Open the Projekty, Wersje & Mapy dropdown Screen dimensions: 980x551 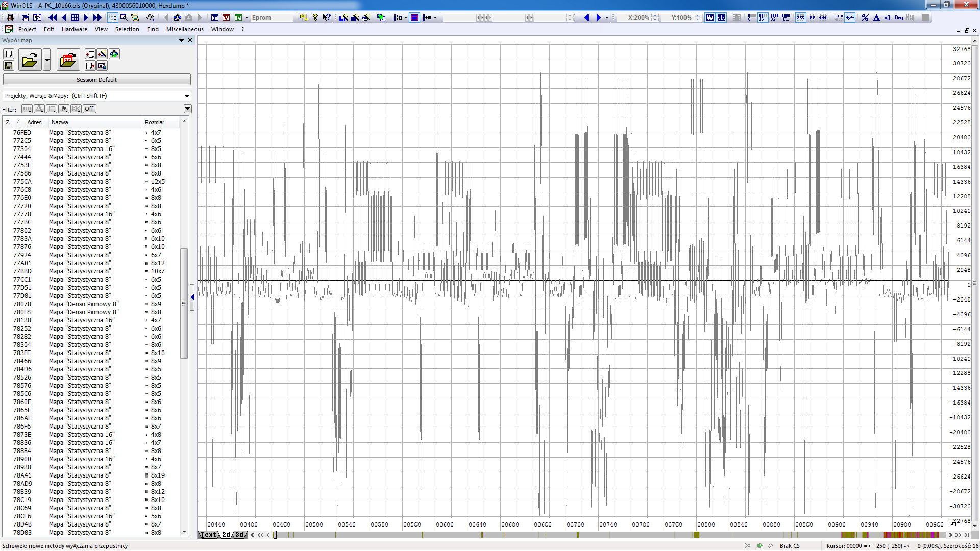click(187, 96)
